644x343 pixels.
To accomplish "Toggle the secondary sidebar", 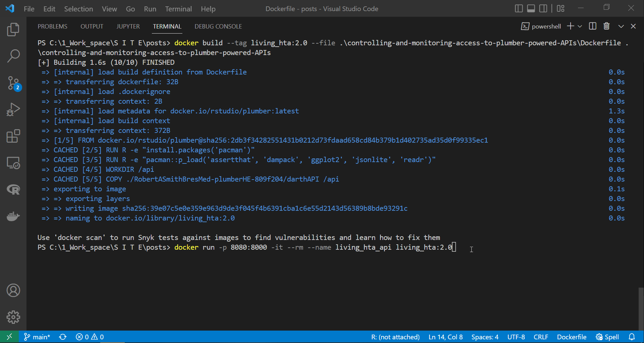I will [x=543, y=8].
